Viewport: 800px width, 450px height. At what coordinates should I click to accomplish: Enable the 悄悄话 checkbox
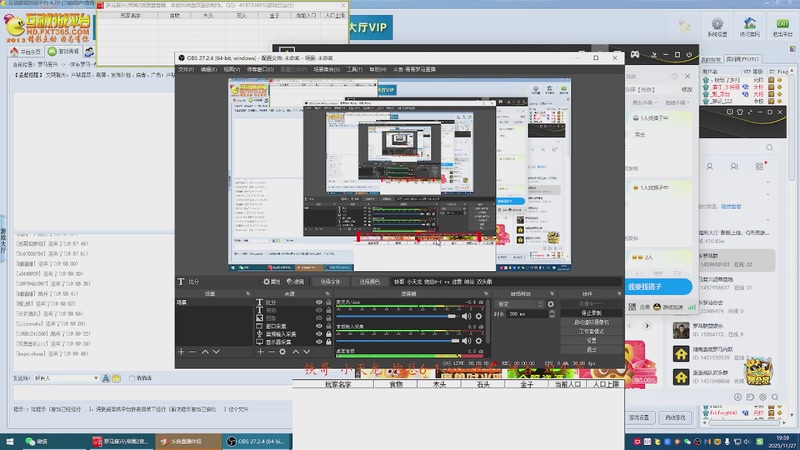tap(132, 379)
